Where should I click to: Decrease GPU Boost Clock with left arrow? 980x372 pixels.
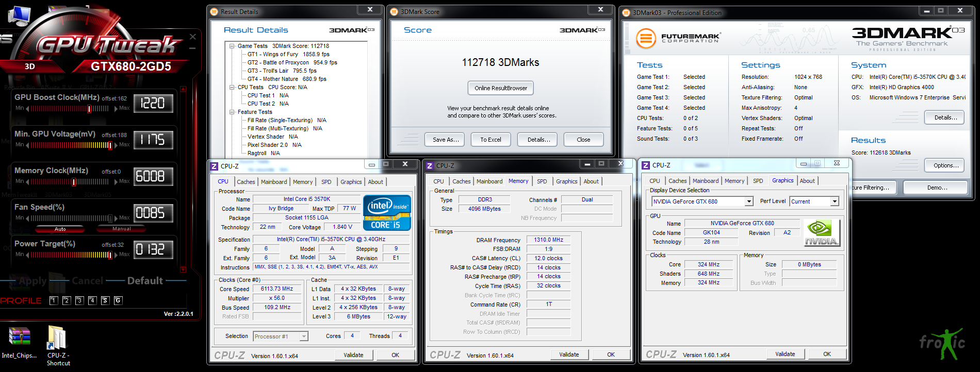(27, 109)
